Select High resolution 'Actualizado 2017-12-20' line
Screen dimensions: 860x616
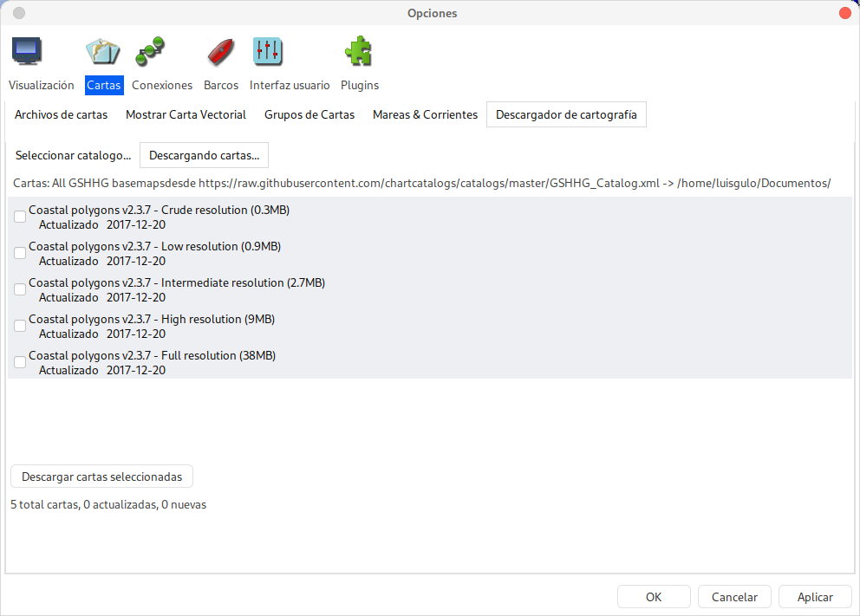coord(102,334)
